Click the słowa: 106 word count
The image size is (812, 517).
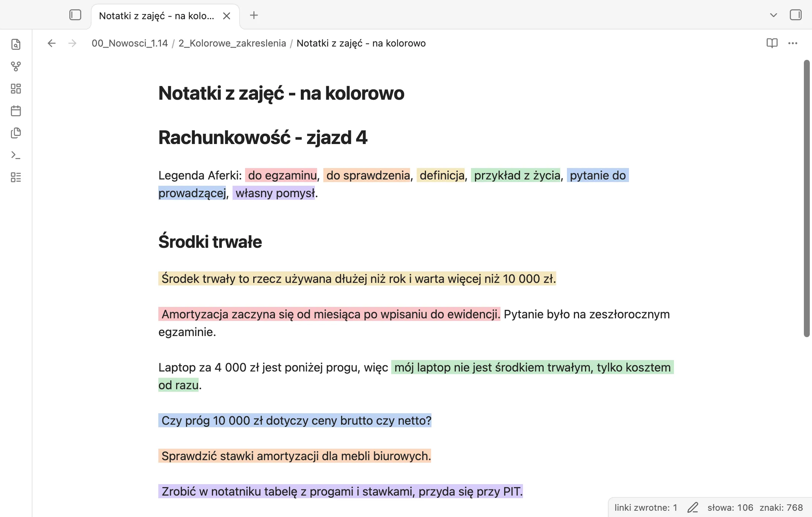730,507
